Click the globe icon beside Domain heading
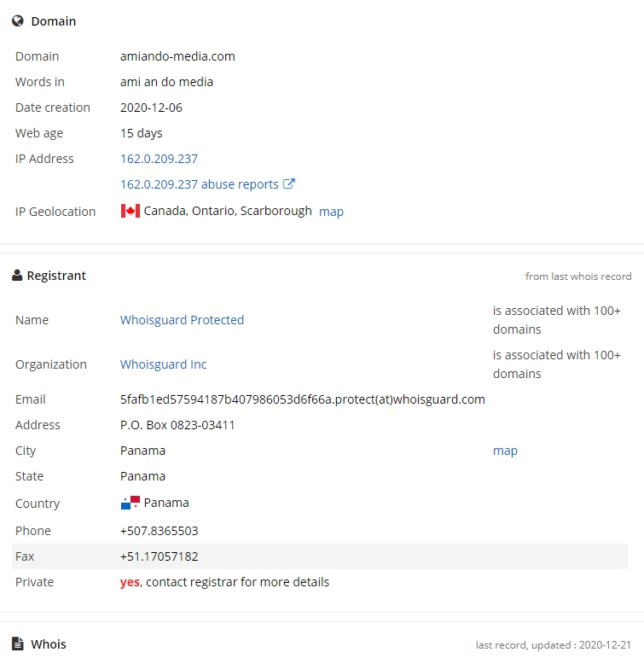Screen dimensions: 644x658 tap(18, 21)
